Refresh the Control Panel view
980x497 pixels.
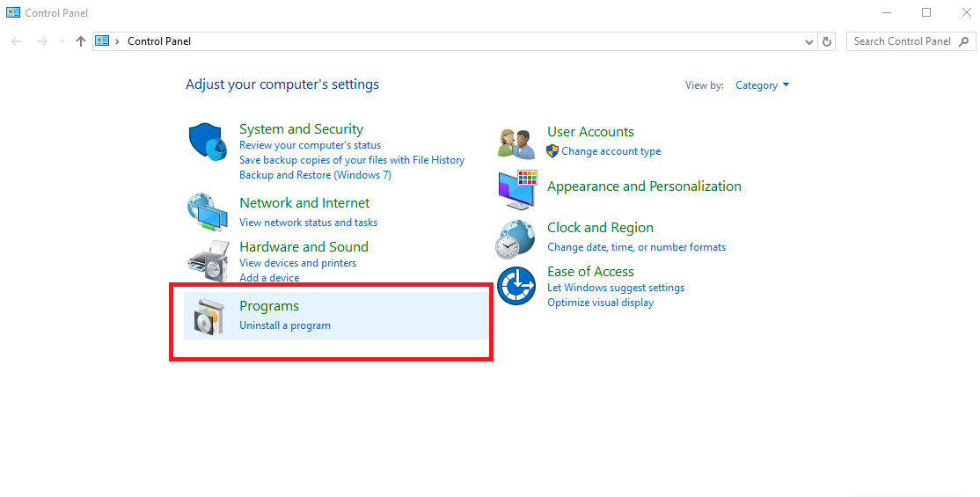(827, 41)
